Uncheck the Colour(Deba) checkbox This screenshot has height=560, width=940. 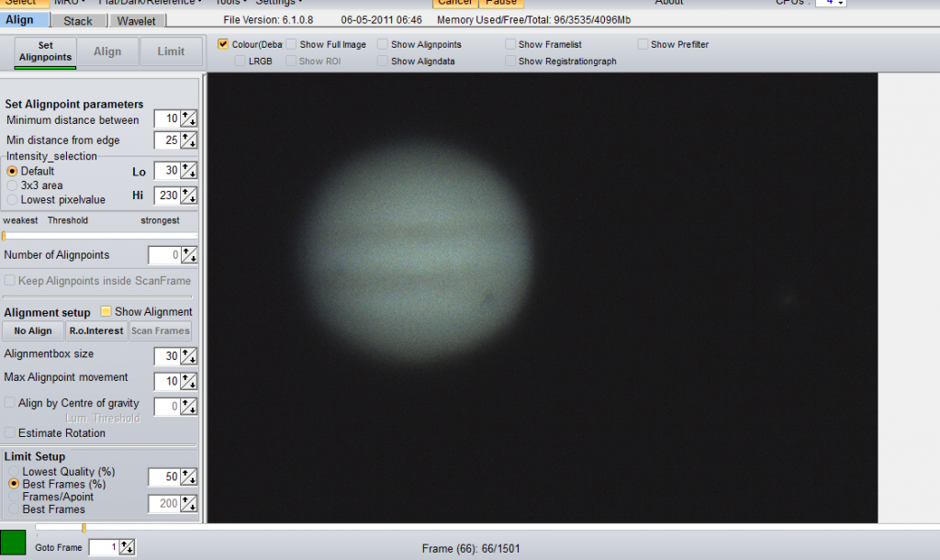[222, 43]
